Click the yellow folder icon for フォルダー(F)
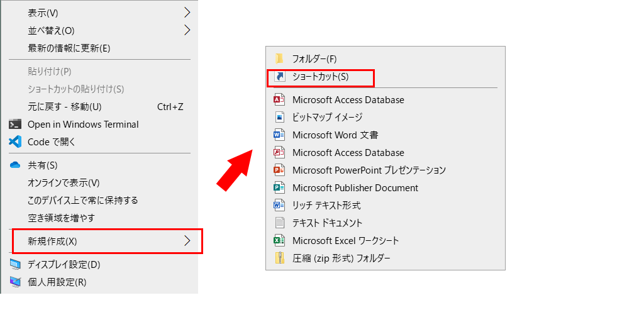644x322 pixels. pyautogui.click(x=279, y=58)
